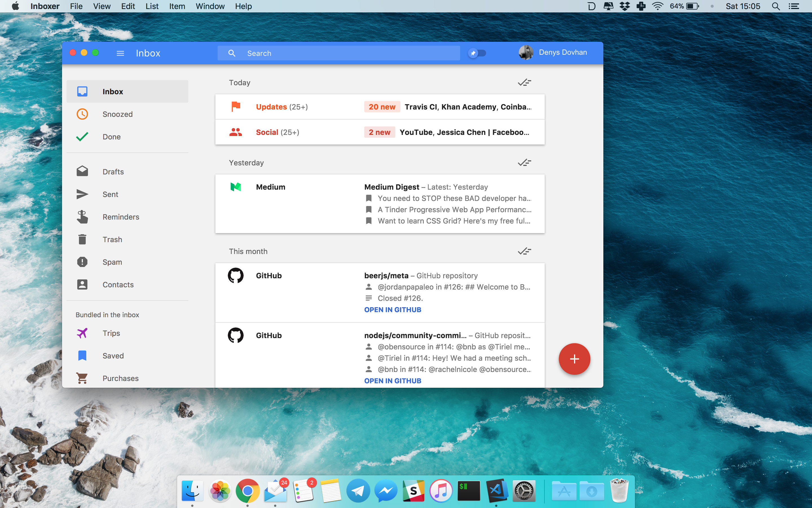The width and height of the screenshot is (812, 508).
Task: Open Spotlight search in menu bar
Action: (775, 6)
